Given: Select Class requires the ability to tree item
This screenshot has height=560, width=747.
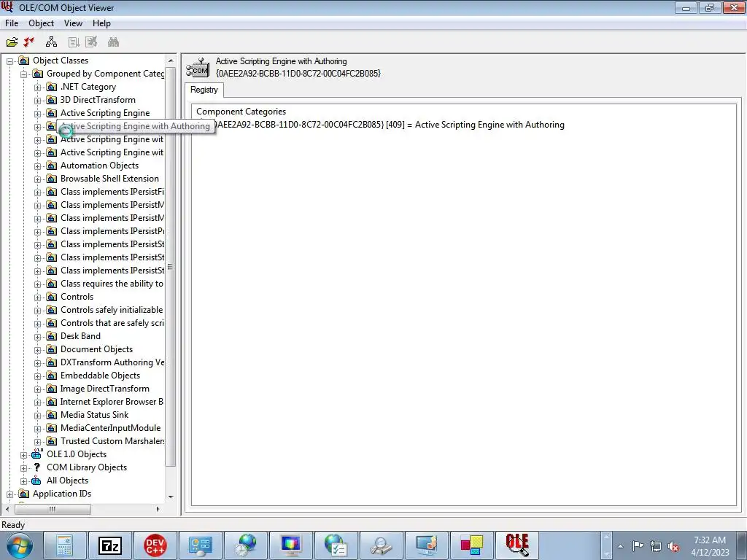Looking at the screenshot, I should pyautogui.click(x=112, y=284).
